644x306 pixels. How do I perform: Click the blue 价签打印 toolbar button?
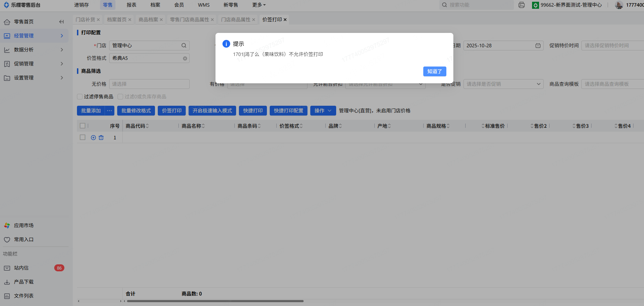pos(172,111)
